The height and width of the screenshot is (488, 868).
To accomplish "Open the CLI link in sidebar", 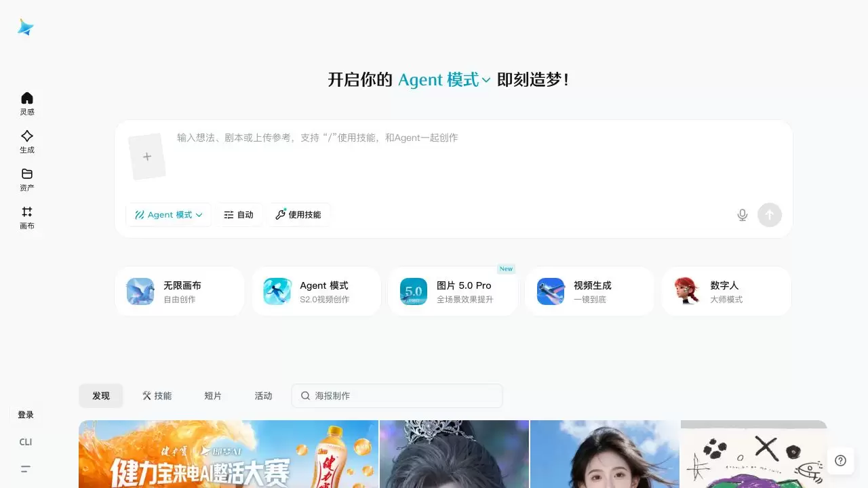I will click(26, 442).
